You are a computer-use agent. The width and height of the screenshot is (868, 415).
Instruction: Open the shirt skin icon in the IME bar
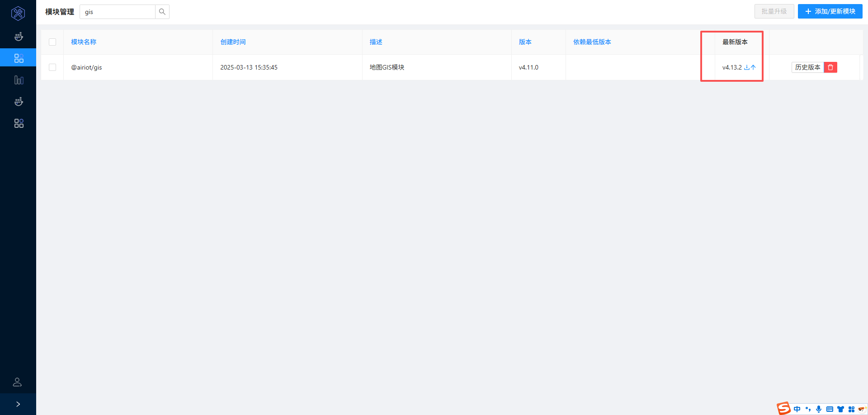coord(840,409)
